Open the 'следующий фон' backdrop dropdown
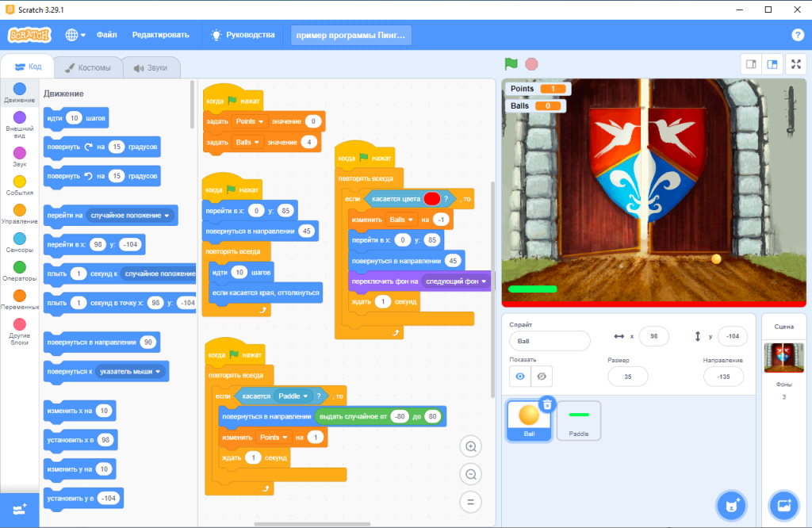The image size is (812, 528). (x=483, y=281)
